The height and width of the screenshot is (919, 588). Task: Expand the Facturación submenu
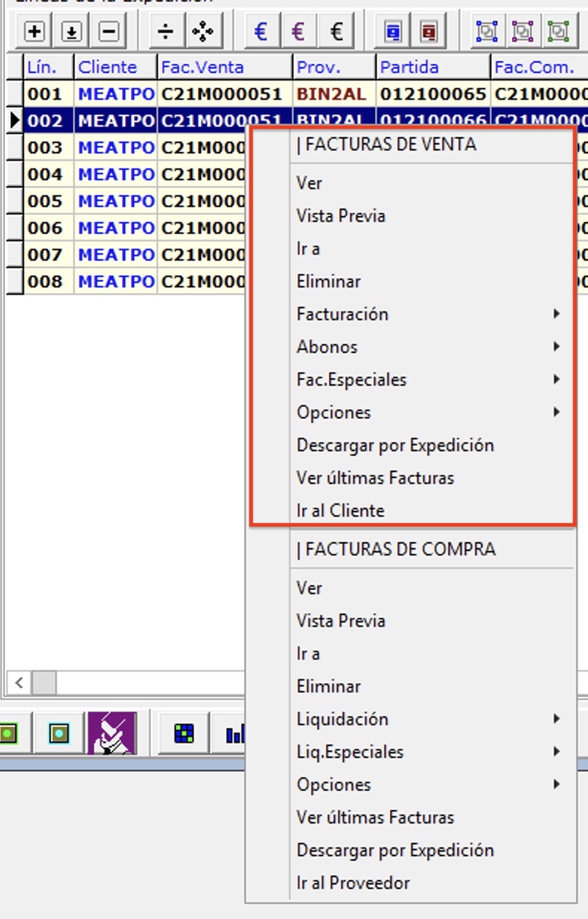coord(342,314)
